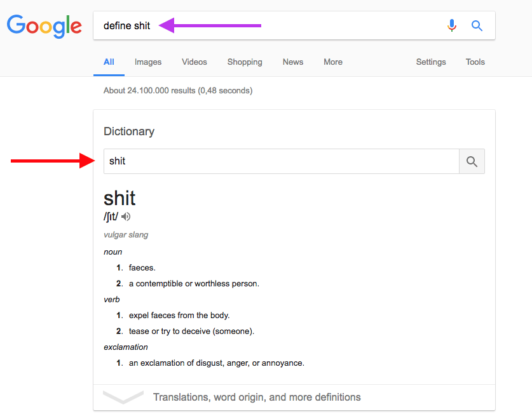532x414 pixels.
Task: Select the All results tab
Action: 108,62
